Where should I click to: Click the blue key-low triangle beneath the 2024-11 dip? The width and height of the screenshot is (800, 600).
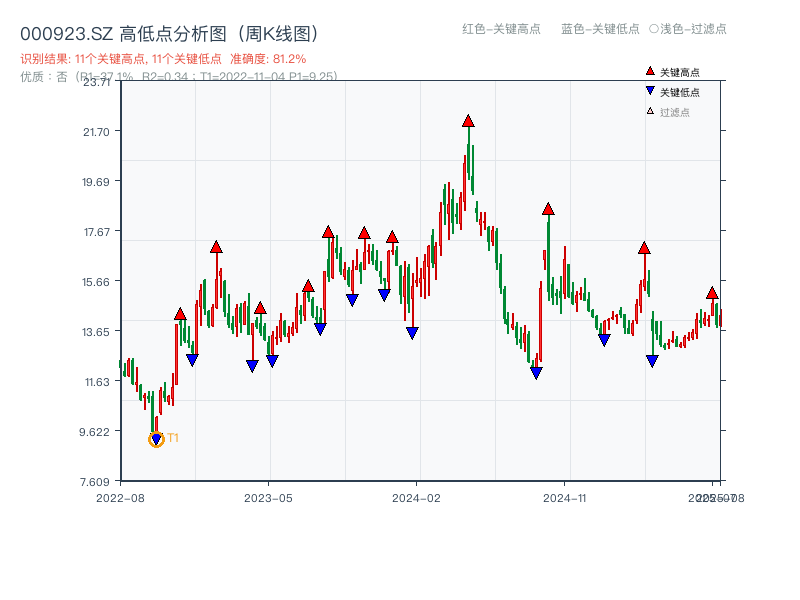(536, 373)
